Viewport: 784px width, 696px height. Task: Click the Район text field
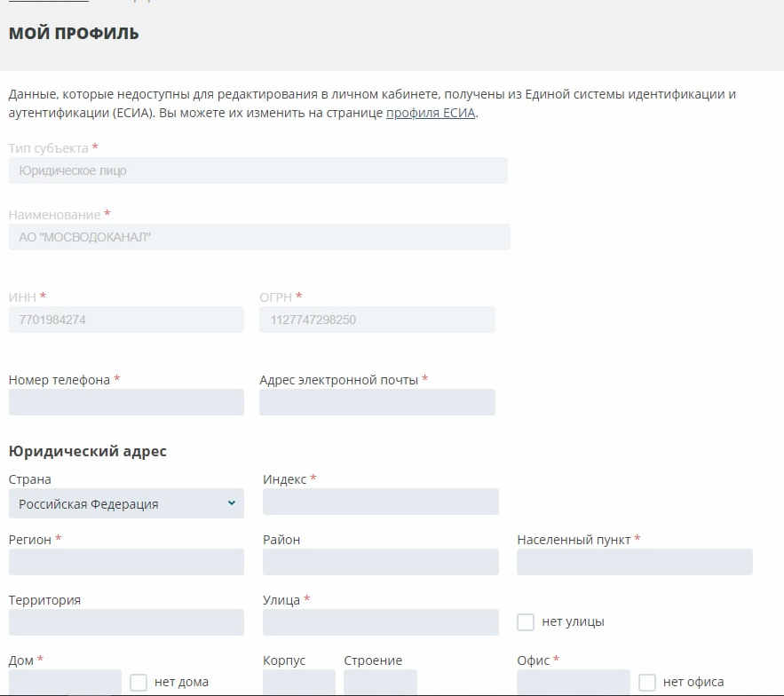coord(380,562)
